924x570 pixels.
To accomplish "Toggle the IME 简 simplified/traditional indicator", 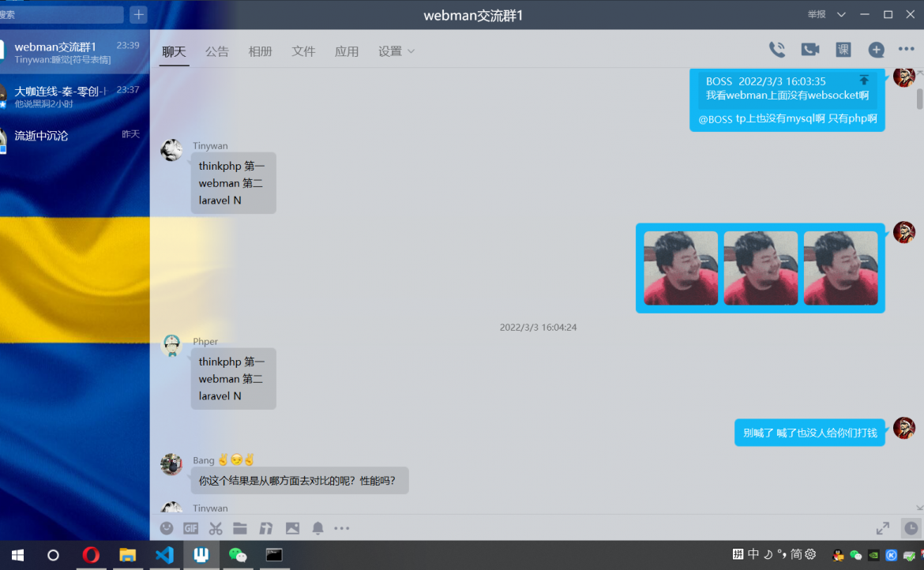I will [796, 554].
